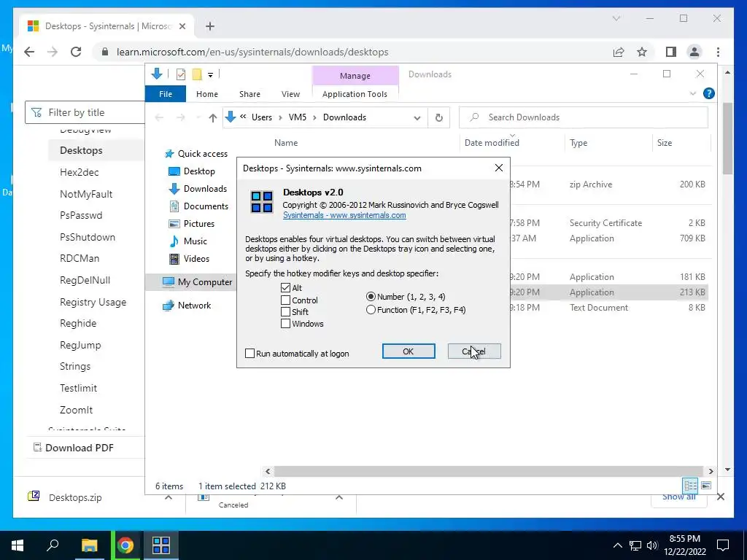Open a new Chrome tab

click(x=210, y=26)
